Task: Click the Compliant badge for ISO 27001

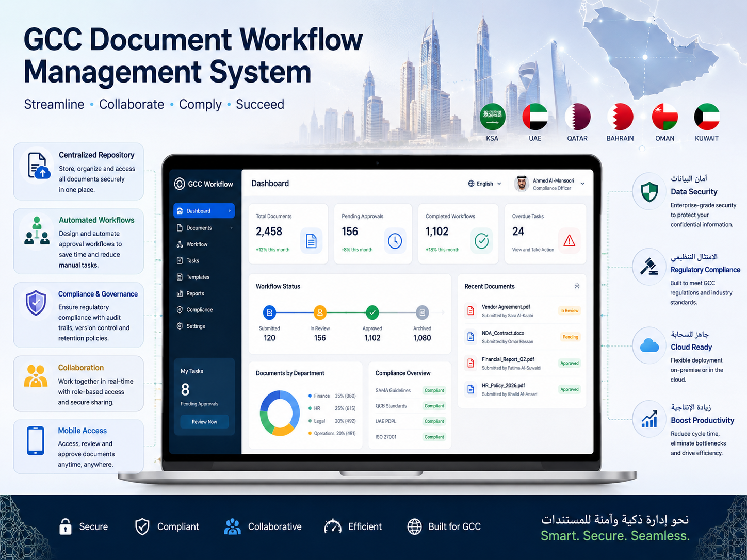Action: 434,437
